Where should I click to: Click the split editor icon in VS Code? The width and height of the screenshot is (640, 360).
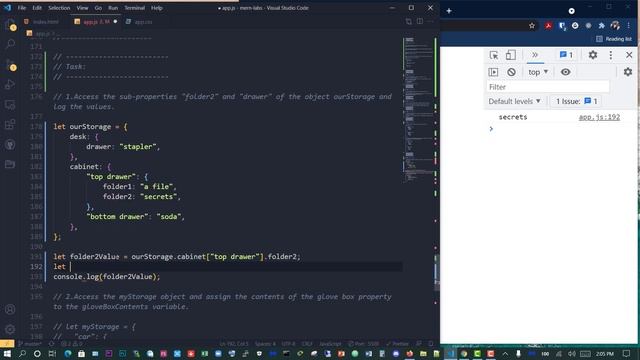pos(420,22)
